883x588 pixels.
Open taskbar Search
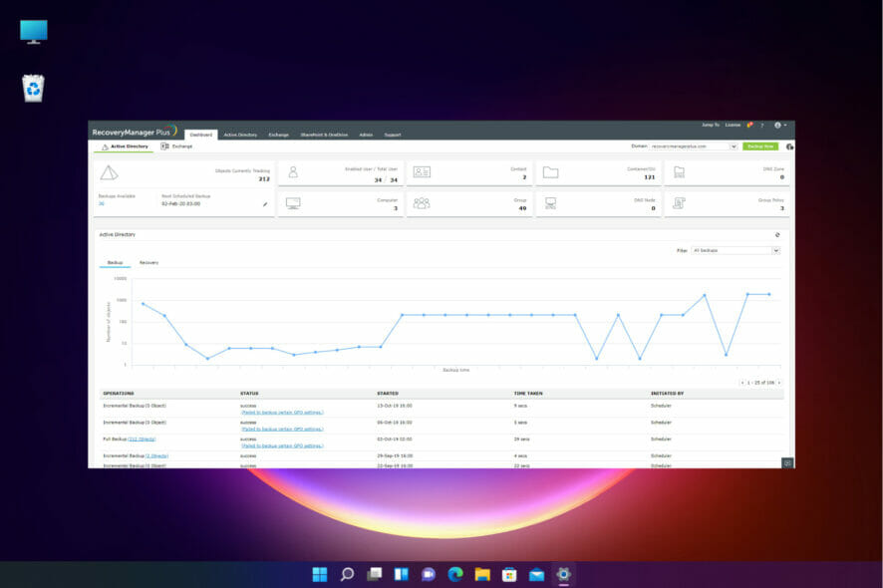347,574
